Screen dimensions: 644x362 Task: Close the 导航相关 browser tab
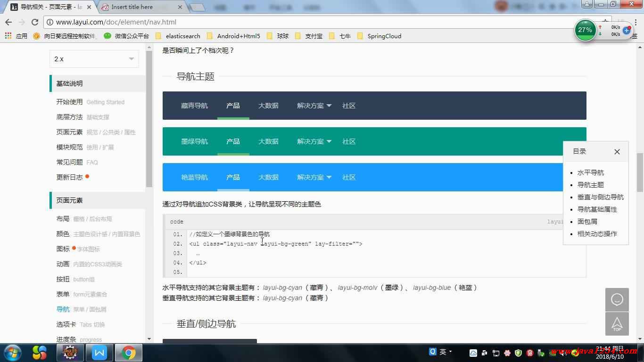[x=89, y=7]
